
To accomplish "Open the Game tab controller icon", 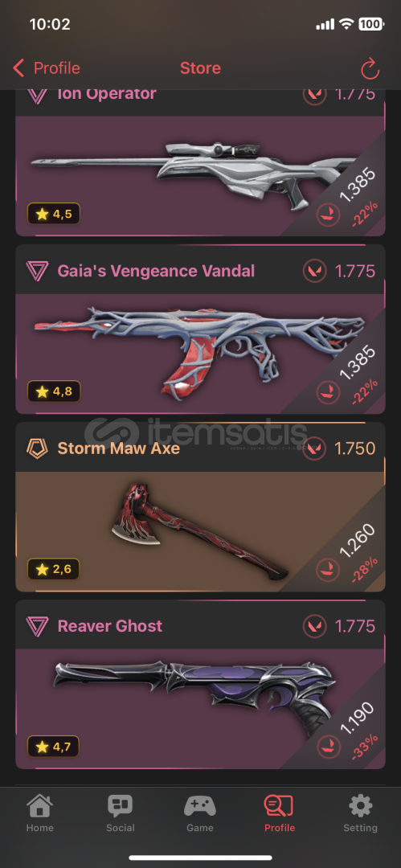I will 199,806.
